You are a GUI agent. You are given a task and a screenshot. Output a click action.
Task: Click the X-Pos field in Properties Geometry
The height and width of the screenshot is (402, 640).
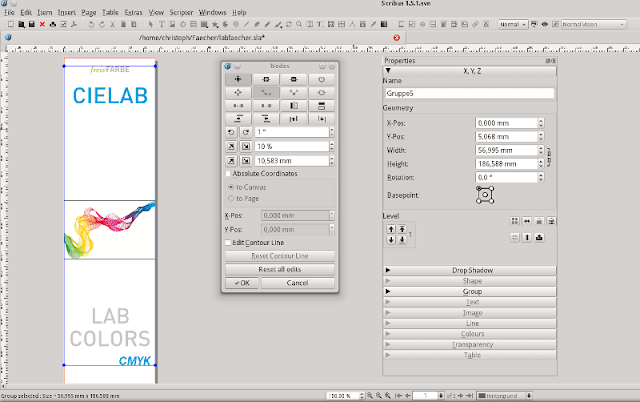(x=507, y=123)
